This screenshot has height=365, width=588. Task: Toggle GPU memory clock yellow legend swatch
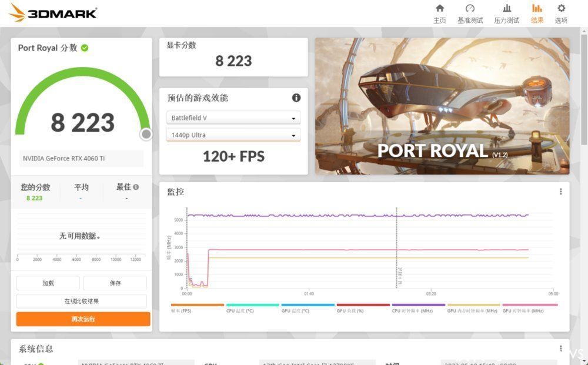tap(473, 305)
